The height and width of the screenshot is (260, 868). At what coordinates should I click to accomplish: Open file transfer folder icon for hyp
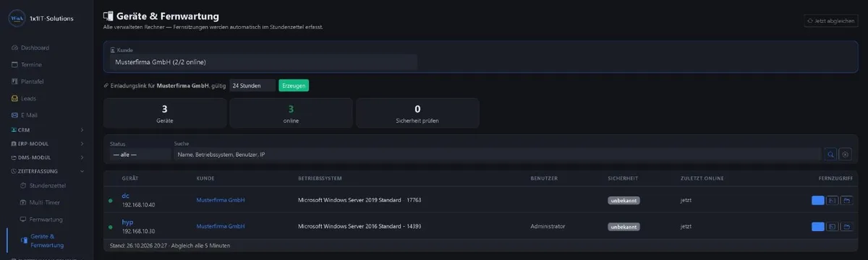click(846, 227)
